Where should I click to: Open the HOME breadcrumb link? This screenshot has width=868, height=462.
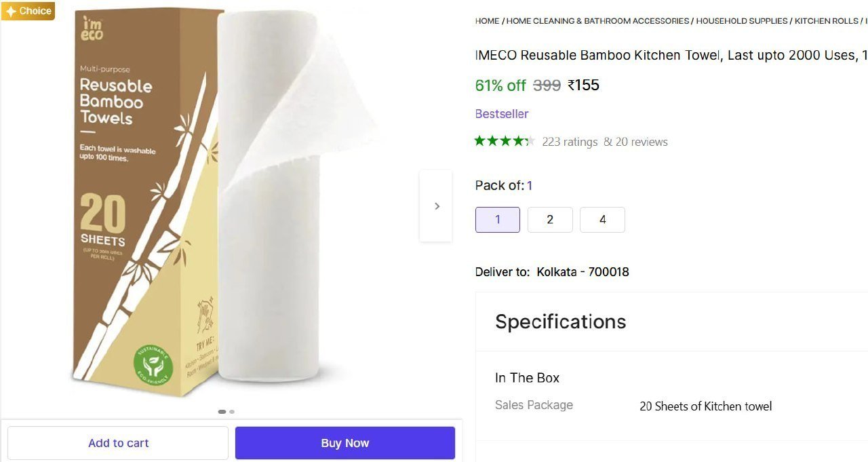click(487, 21)
